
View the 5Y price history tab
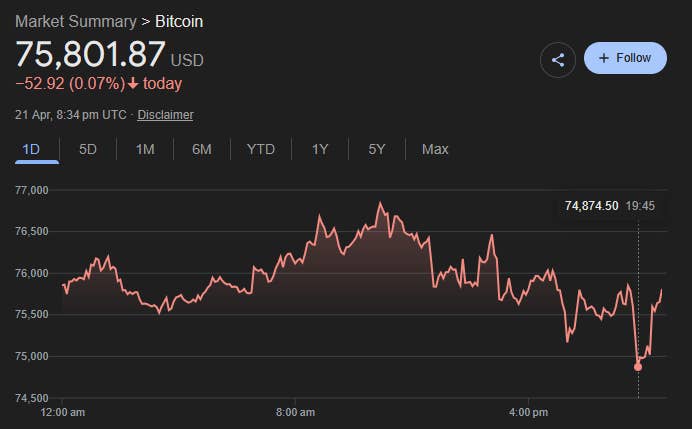(x=377, y=150)
